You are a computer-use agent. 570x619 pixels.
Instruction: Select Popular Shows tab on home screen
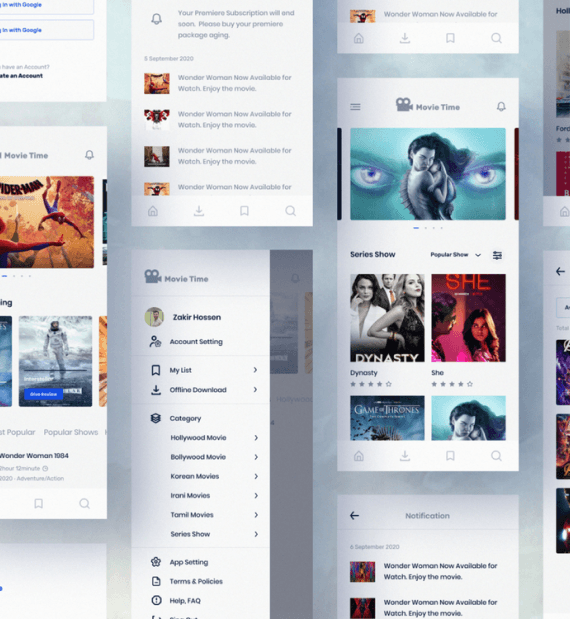(71, 432)
